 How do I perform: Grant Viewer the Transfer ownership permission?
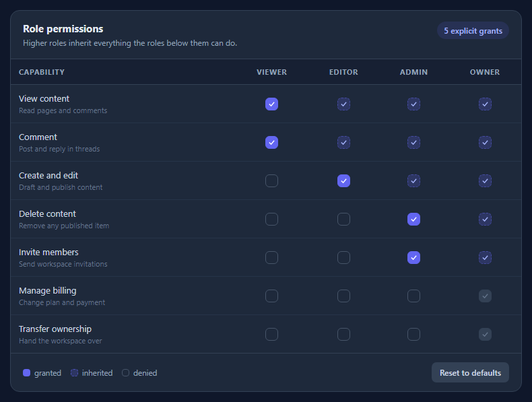pos(271,334)
